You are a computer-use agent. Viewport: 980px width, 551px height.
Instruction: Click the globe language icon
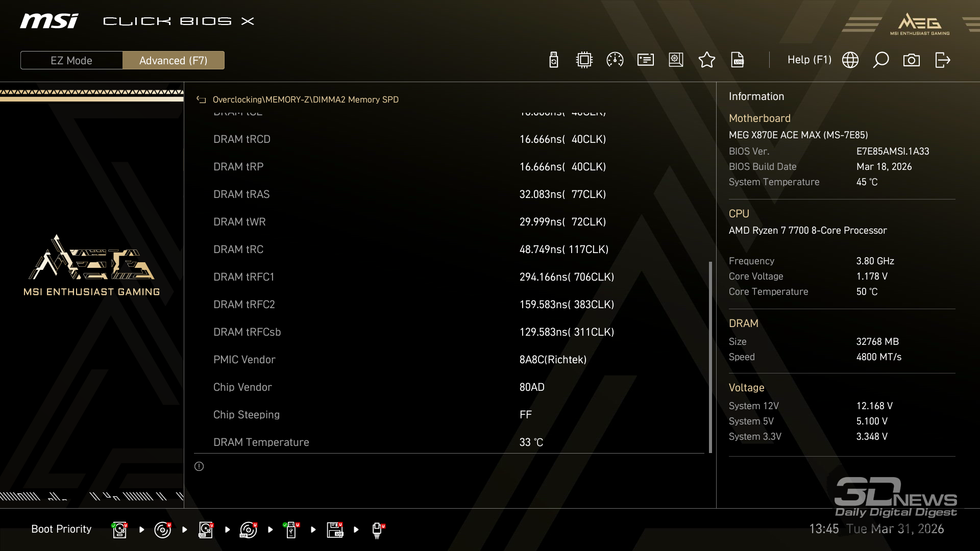tap(850, 60)
